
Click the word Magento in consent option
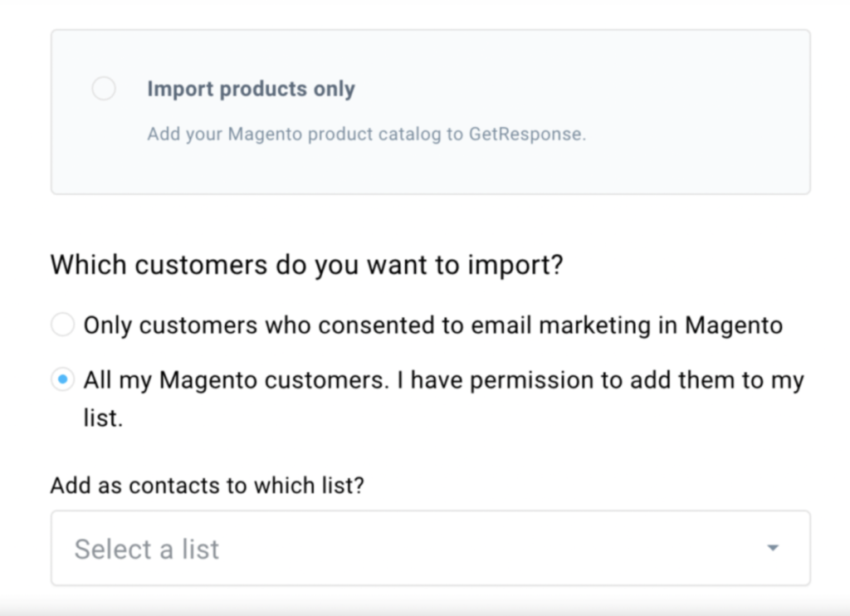coord(734,325)
